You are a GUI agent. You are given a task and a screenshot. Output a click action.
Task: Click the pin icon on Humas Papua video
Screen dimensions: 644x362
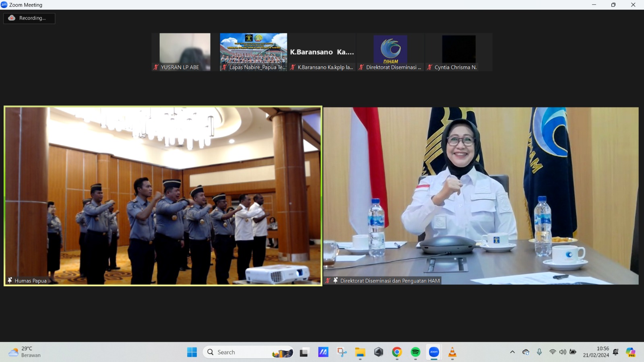click(10, 280)
